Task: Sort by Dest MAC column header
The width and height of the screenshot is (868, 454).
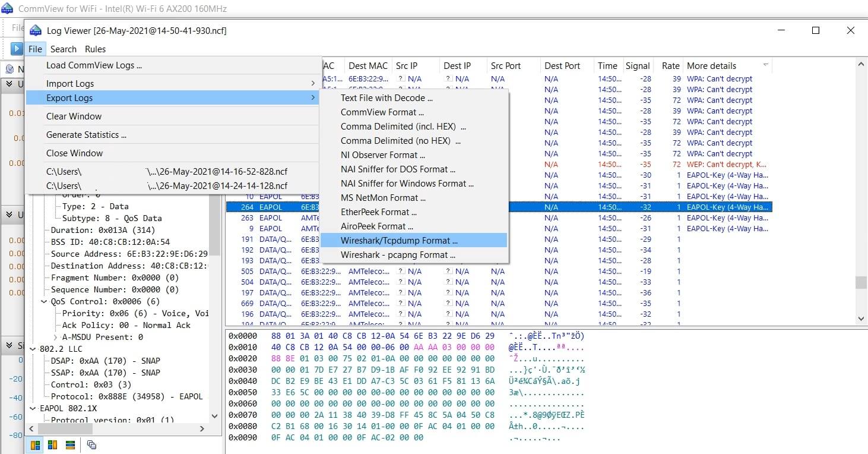Action: point(368,66)
